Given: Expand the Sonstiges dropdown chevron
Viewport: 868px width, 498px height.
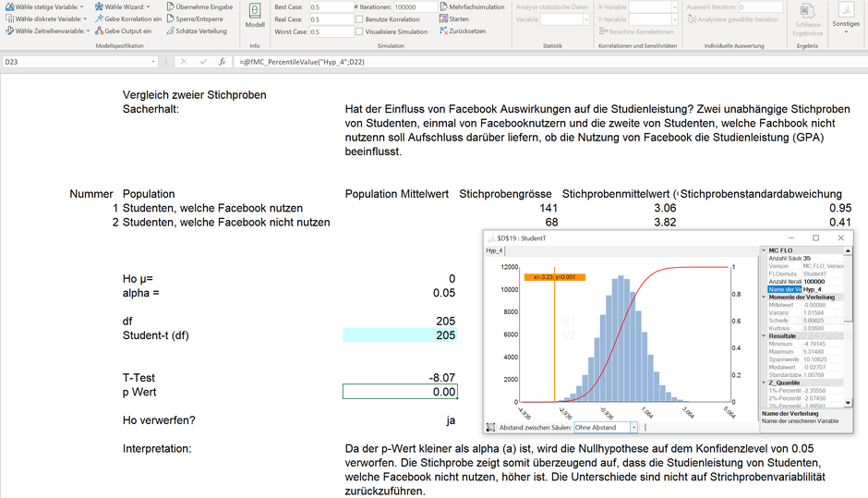Looking at the screenshot, I should 846,32.
